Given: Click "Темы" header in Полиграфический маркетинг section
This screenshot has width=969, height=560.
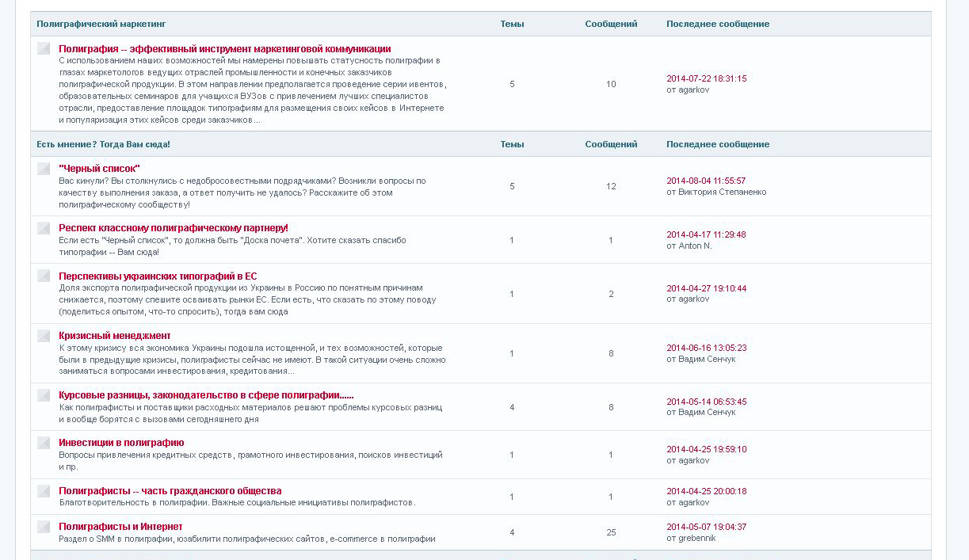Looking at the screenshot, I should pos(512,24).
